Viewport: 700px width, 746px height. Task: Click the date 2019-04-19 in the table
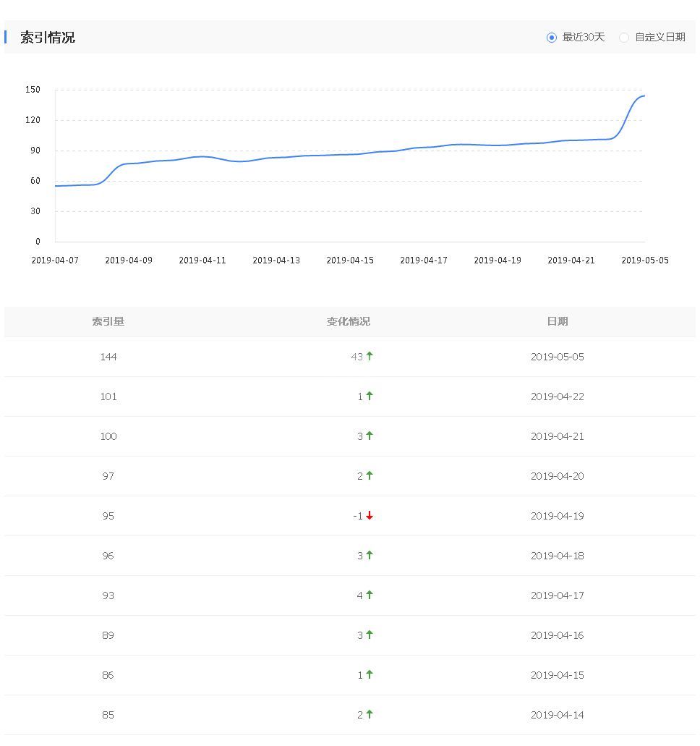point(558,516)
